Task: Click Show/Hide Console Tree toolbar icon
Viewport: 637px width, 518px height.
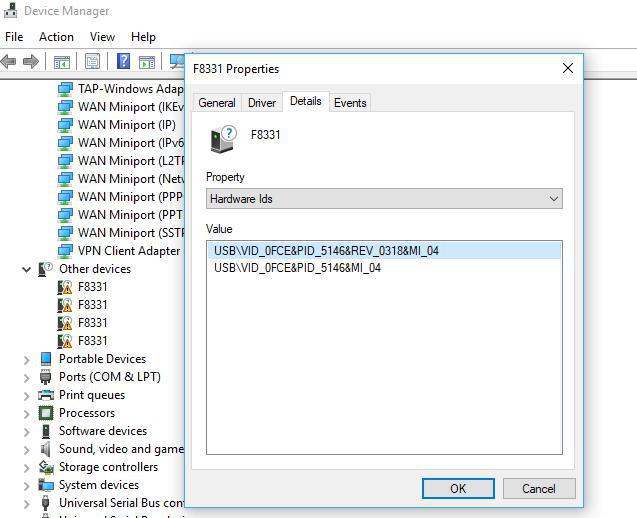Action: click(62, 62)
